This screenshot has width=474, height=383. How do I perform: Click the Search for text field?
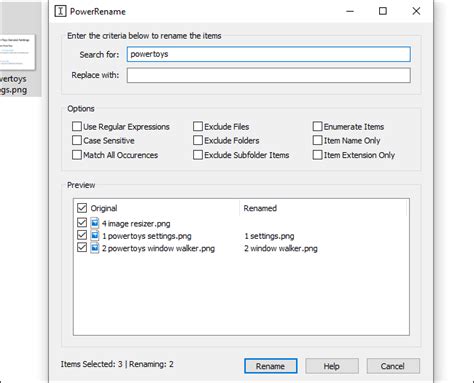pyautogui.click(x=269, y=54)
